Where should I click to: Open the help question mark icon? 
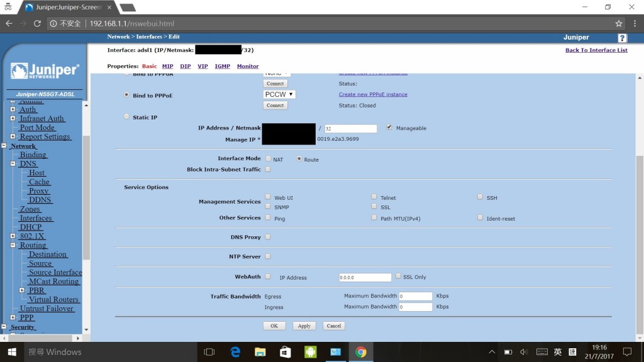pos(622,38)
